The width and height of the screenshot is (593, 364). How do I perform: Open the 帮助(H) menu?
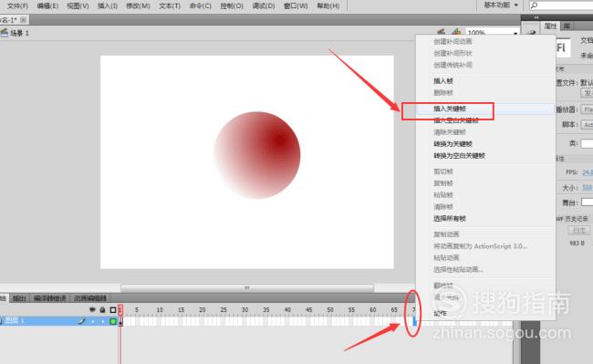pos(328,6)
